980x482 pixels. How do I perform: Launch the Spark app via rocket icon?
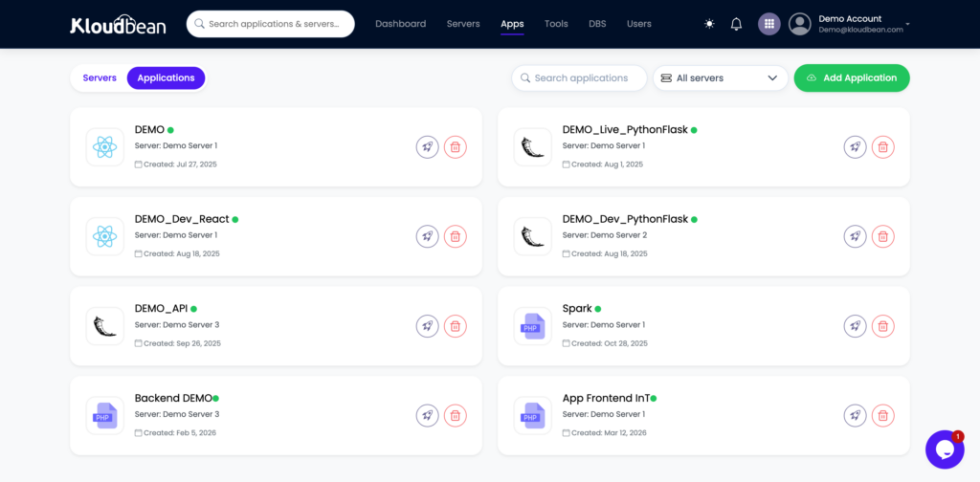coord(855,326)
